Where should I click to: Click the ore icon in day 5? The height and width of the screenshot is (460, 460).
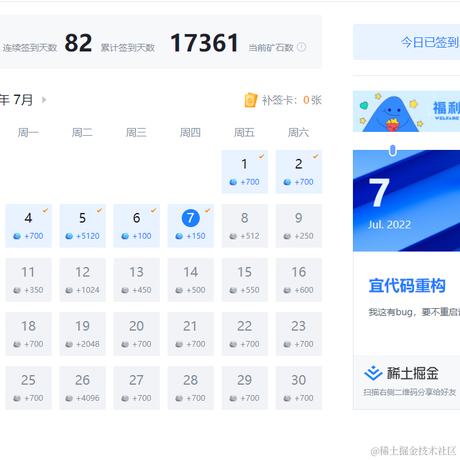(69, 236)
